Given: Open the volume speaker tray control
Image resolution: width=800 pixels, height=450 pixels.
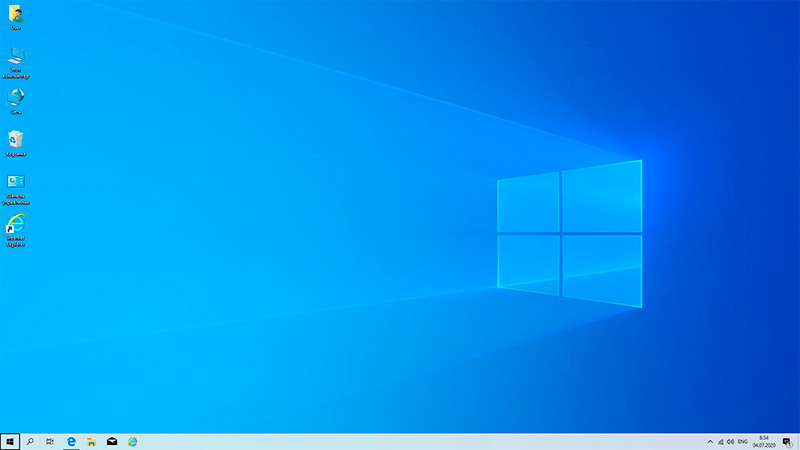Looking at the screenshot, I should click(x=731, y=441).
